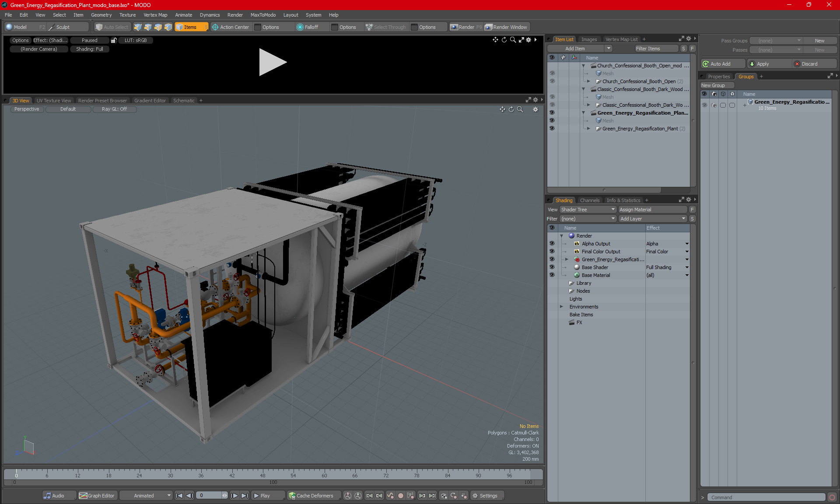Viewport: 840px width, 504px height.
Task: Open Base Shader effect dropdown
Action: (687, 267)
